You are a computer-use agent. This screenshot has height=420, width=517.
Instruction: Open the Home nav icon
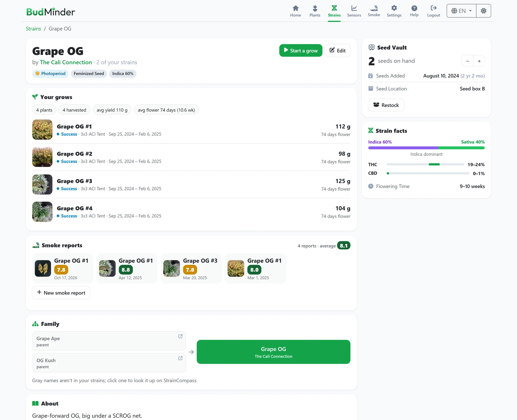(295, 8)
